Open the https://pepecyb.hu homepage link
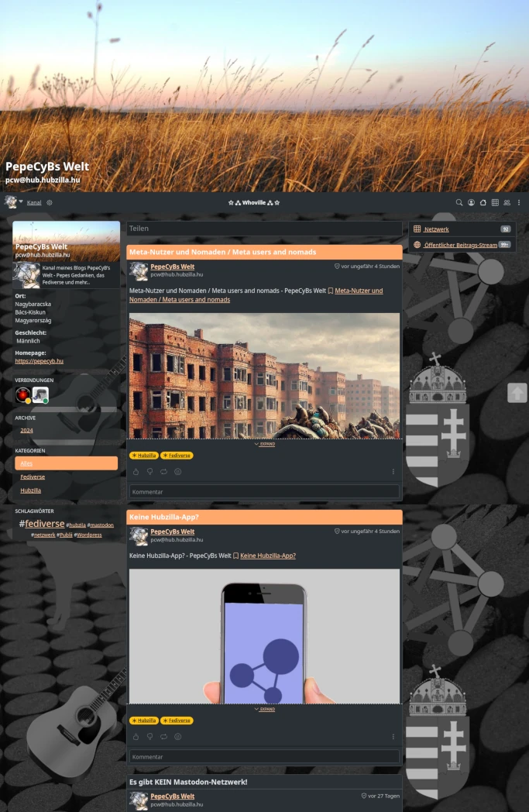The image size is (529, 812). (x=39, y=361)
